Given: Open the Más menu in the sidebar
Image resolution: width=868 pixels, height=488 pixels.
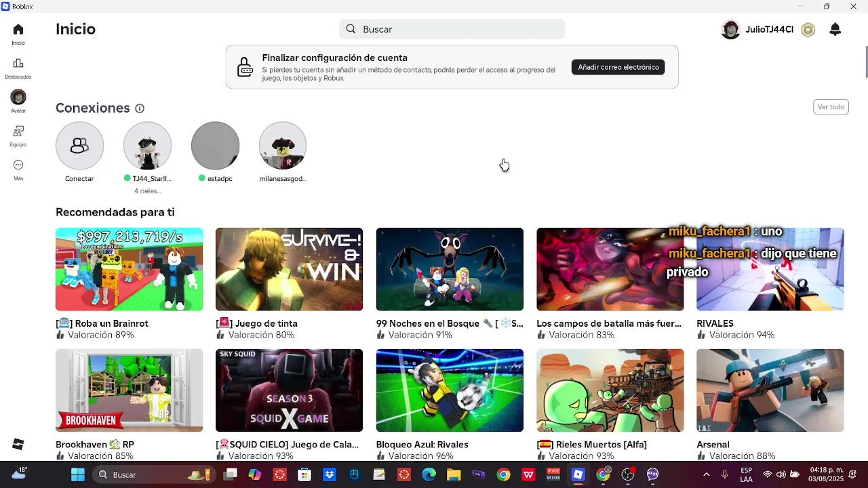Looking at the screenshot, I should pos(18,169).
